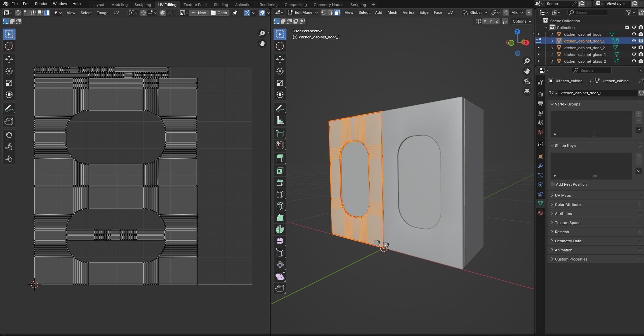Add a new vertex group
Viewport: 644px width, 336px height.
click(x=639, y=114)
